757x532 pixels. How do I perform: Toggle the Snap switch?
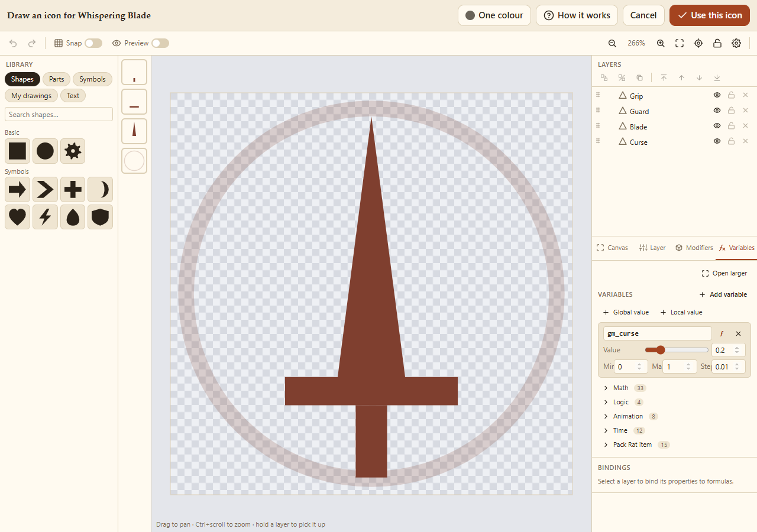coord(93,43)
